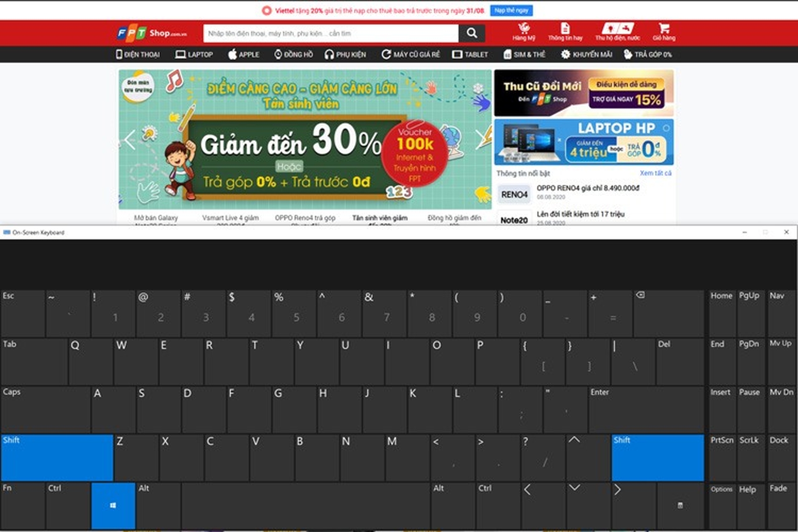Toggle the Windows logo key

113,506
